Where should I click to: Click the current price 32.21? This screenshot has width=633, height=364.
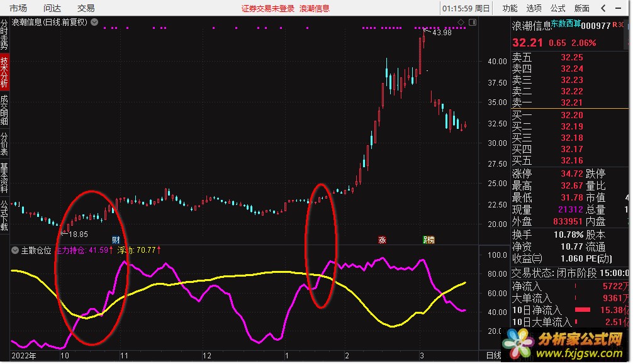(x=528, y=43)
